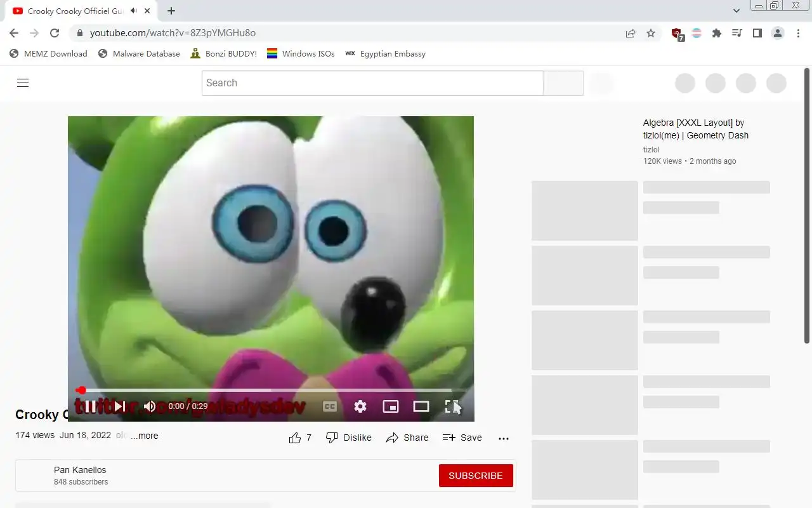Pause the video playback
The height and width of the screenshot is (508, 812).
coord(90,406)
